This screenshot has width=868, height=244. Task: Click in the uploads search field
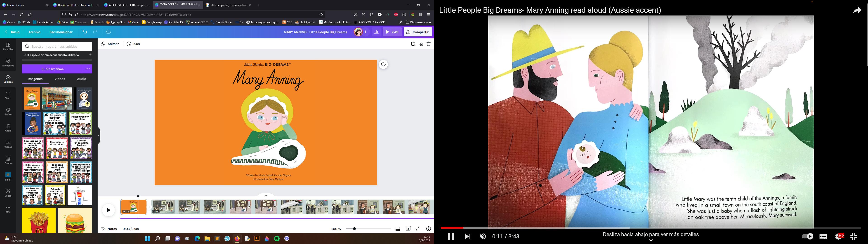57,47
